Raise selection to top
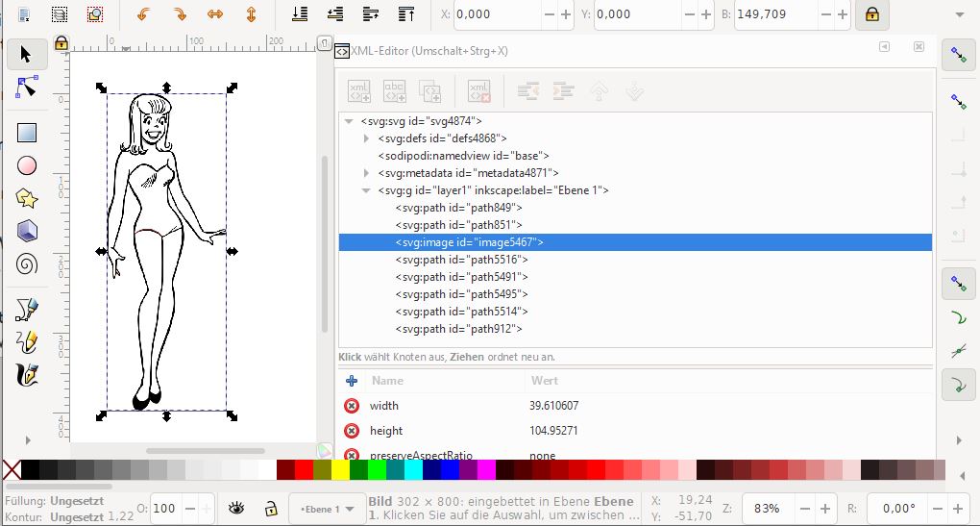The height and width of the screenshot is (526, 980). click(406, 14)
